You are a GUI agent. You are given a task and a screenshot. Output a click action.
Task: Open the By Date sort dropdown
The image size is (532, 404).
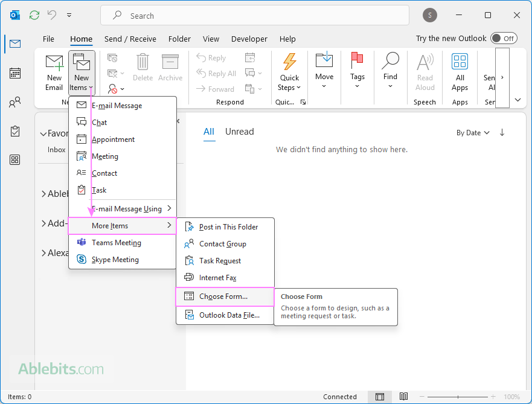(x=473, y=133)
